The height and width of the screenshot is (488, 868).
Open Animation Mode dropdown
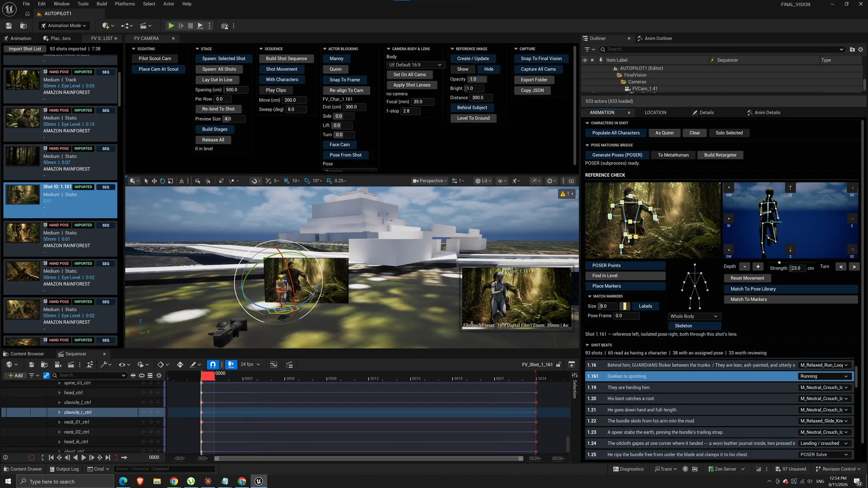(64, 26)
